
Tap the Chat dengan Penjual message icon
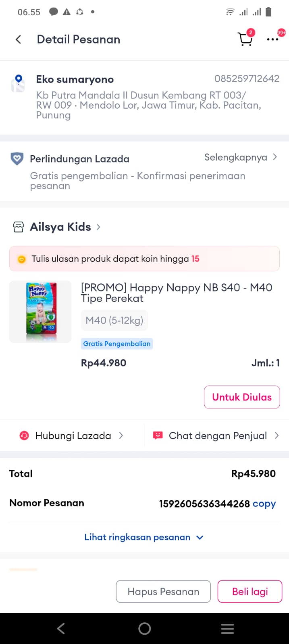click(158, 436)
